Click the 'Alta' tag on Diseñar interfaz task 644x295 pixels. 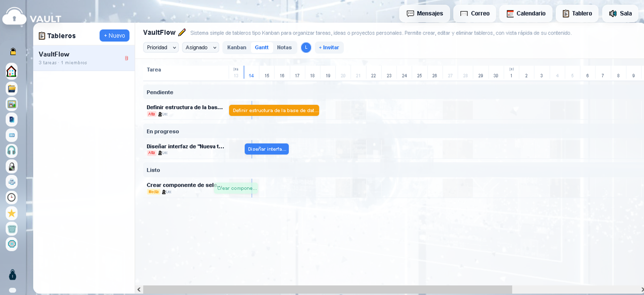[151, 153]
